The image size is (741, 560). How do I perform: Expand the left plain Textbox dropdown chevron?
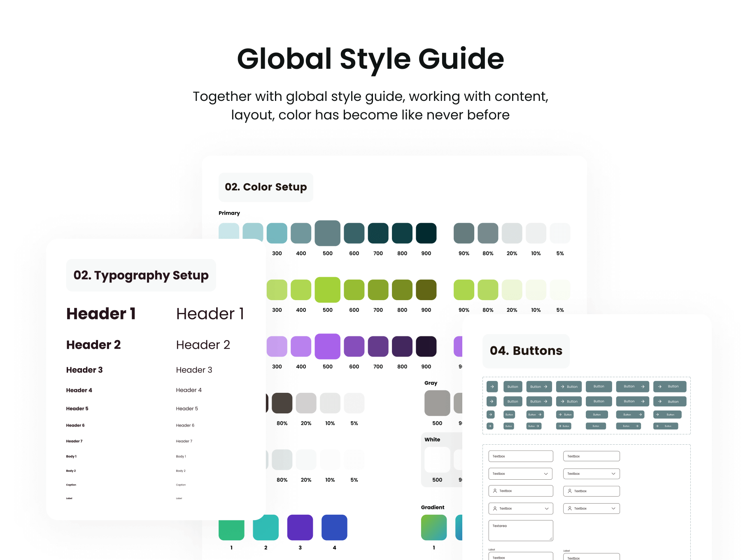[546, 474]
